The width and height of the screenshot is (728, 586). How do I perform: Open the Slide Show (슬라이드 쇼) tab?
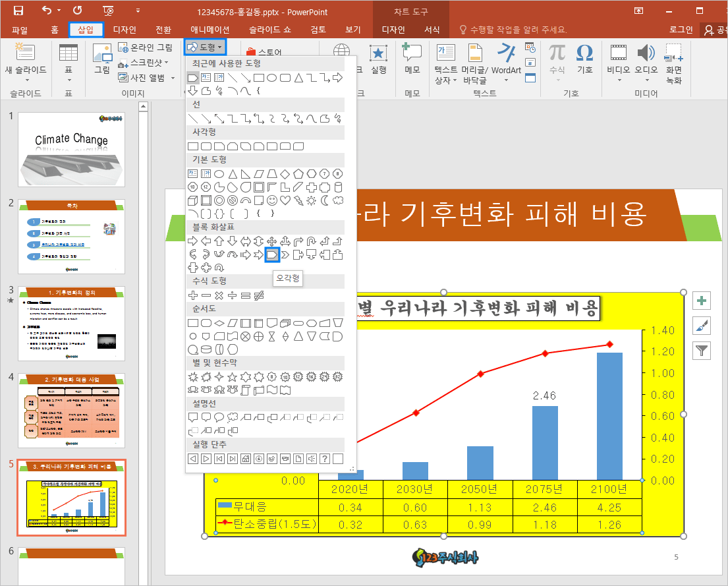[x=269, y=30]
